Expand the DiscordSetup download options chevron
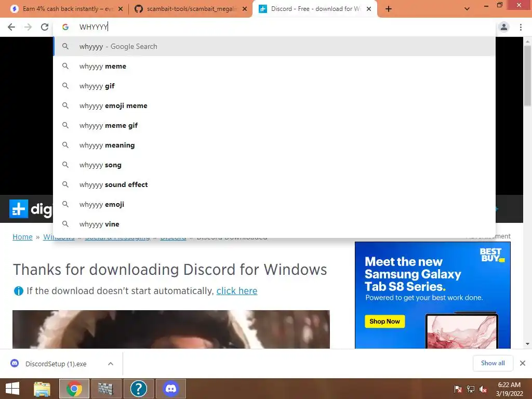Viewport: 532px width, 399px height. tap(111, 364)
